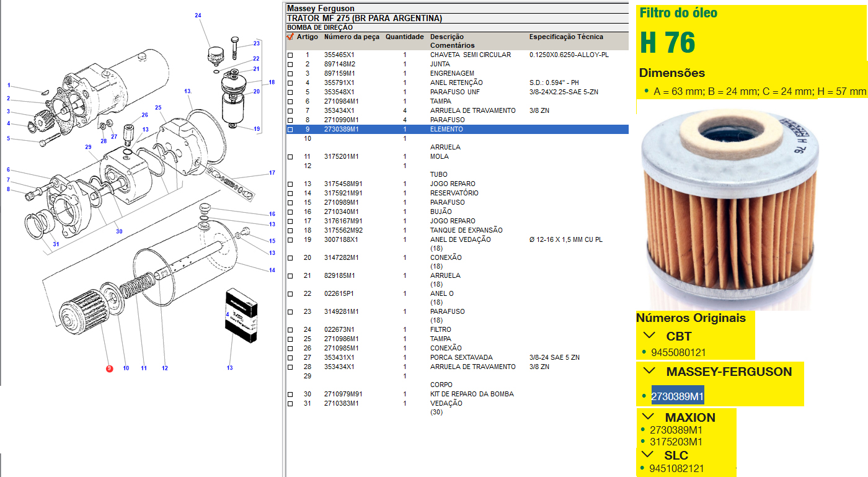
Task: Click the red checkmark icon in table header
Action: (x=290, y=37)
